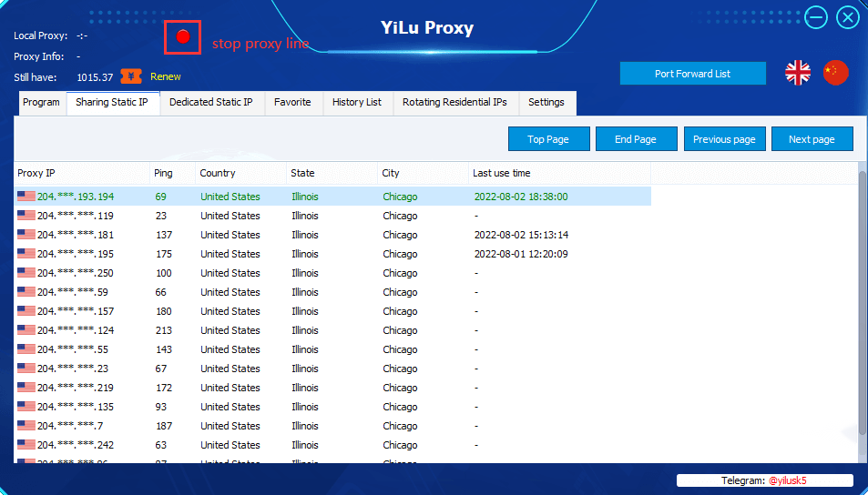Select proxy ending in .119
This screenshot has width=868, height=495.
pyautogui.click(x=332, y=216)
